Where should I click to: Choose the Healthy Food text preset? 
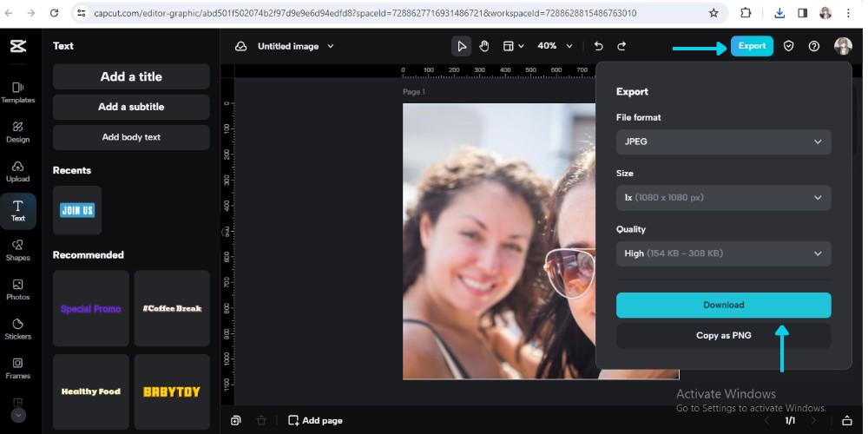91,392
